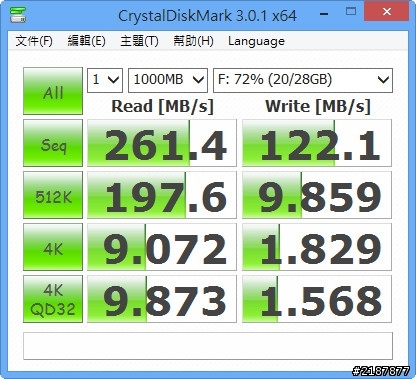Click the Read [MB/s] column header
This screenshot has width=416, height=379.
coord(162,107)
